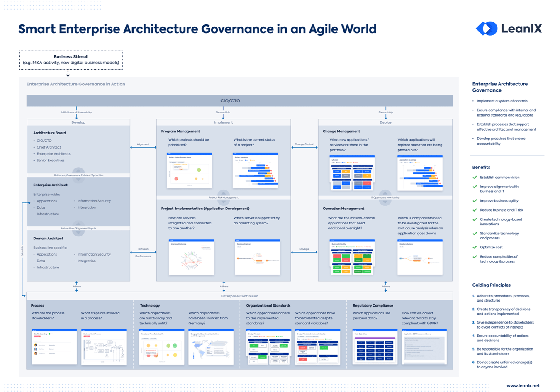Toggle the checkmark beside Optimize cost
Viewport: 560px width, 392px height.
tap(475, 247)
